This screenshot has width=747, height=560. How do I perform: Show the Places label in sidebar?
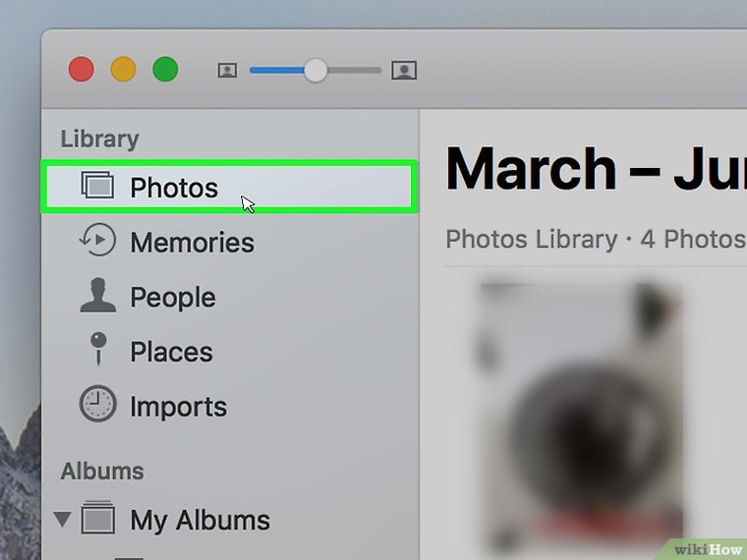coord(171,352)
